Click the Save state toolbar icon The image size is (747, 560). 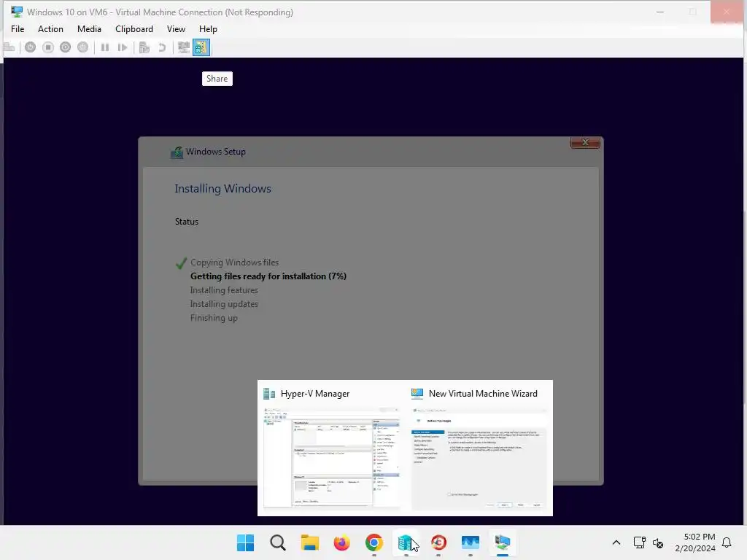[83, 47]
